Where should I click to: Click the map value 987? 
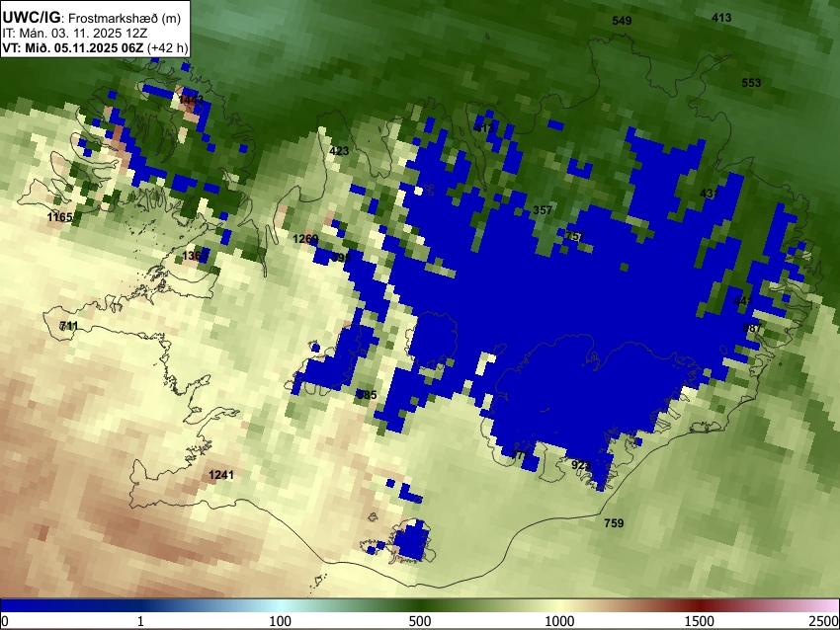pos(752,328)
